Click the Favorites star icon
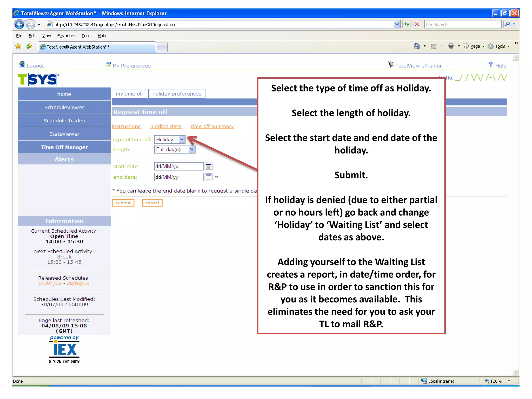 click(18, 46)
